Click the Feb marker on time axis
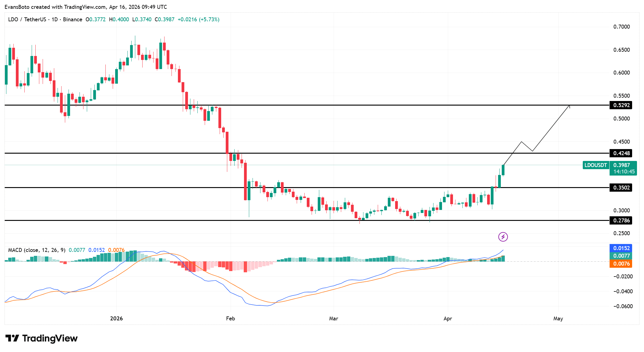This screenshot has width=644, height=352. tap(230, 319)
